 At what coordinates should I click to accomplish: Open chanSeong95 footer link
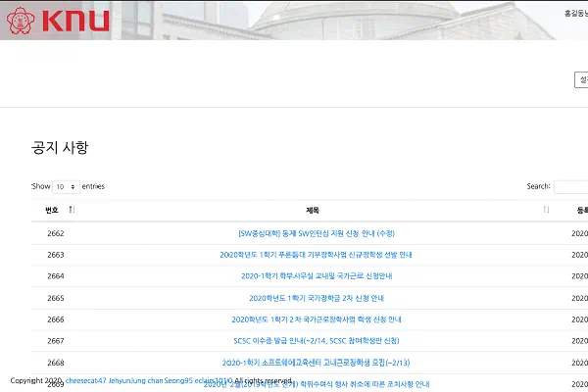[x=171, y=380]
